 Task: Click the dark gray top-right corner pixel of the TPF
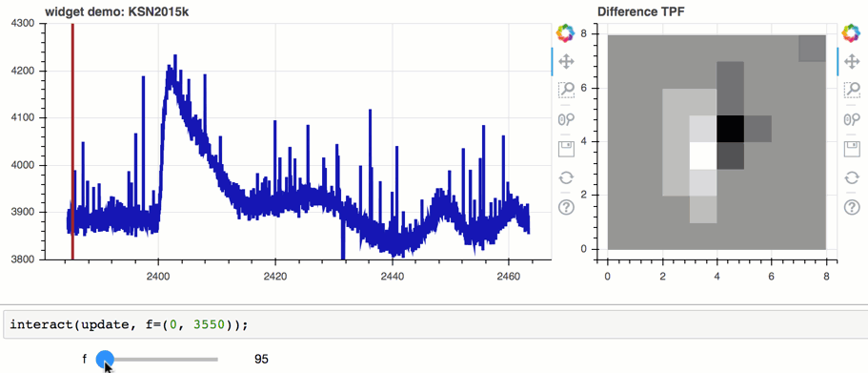[x=812, y=49]
